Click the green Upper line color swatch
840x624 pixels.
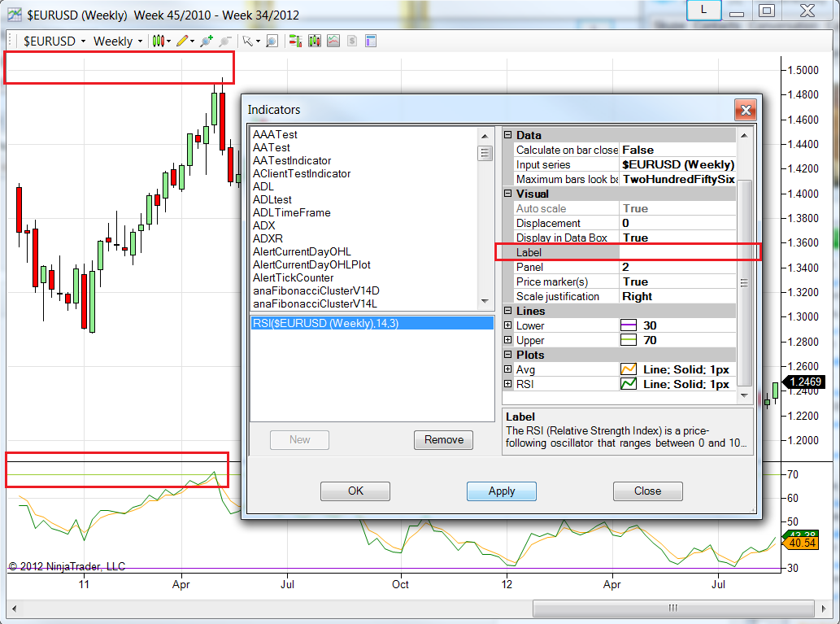tap(629, 340)
